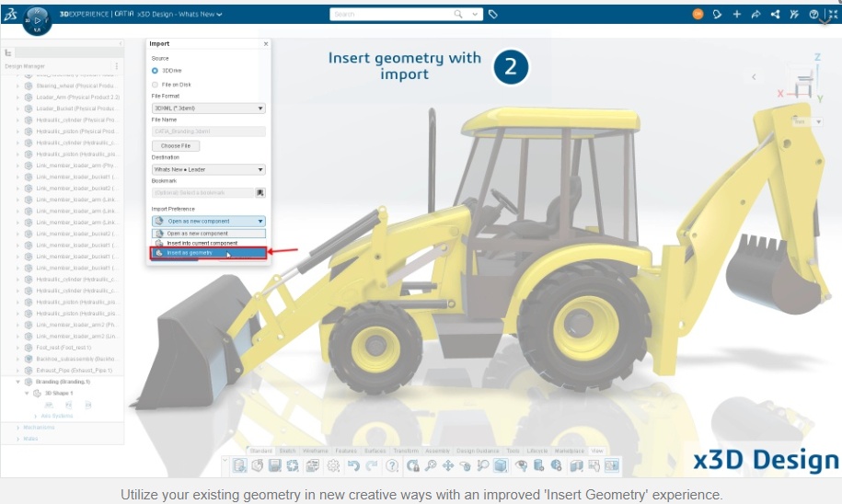Select the File on Disk radio button
The height and width of the screenshot is (504, 842).
click(x=155, y=85)
